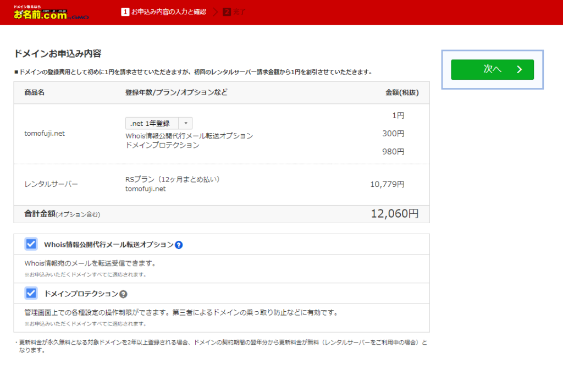Click the ドメインプロテクション question mark icon
Screen dimensions: 563x392
point(124,294)
